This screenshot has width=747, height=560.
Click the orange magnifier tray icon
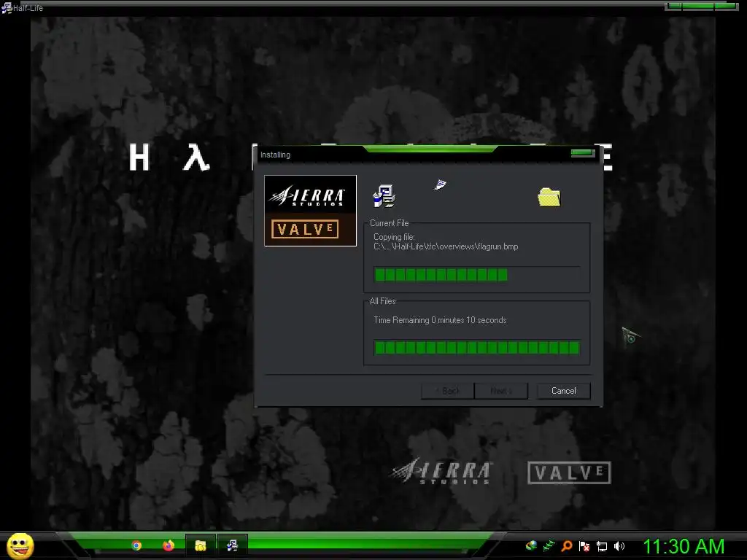point(567,546)
